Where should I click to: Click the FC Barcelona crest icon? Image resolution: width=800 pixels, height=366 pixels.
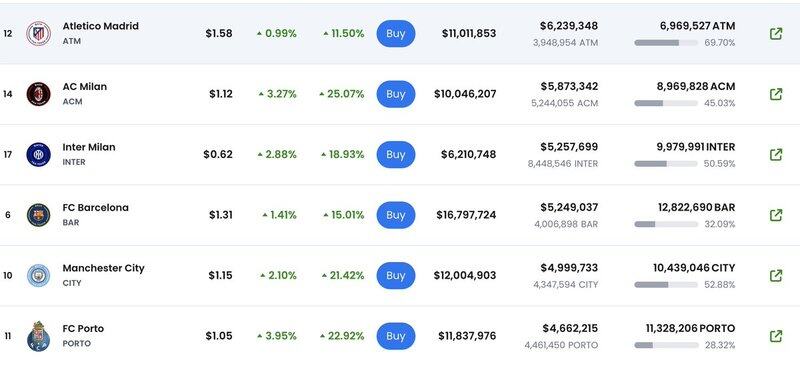point(39,215)
